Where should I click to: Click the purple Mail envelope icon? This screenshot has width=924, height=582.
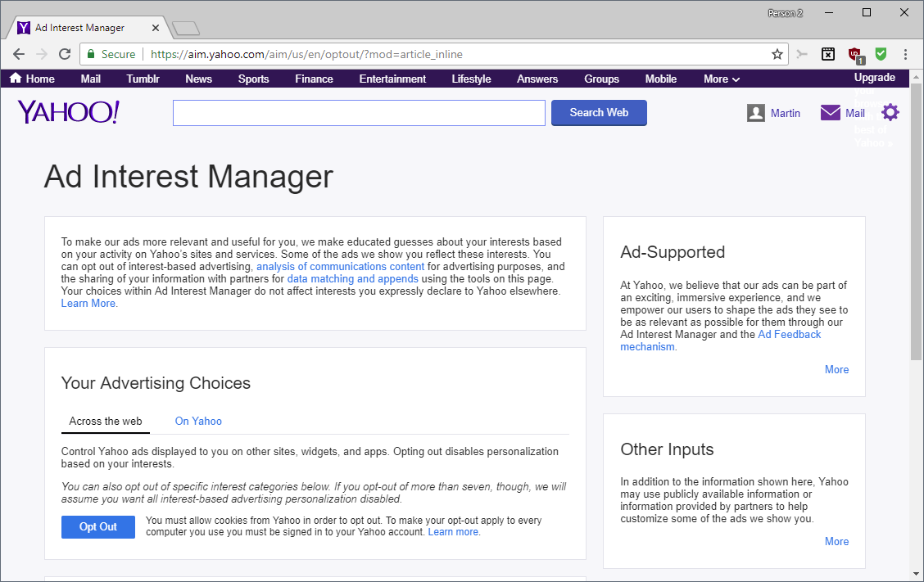pyautogui.click(x=831, y=112)
